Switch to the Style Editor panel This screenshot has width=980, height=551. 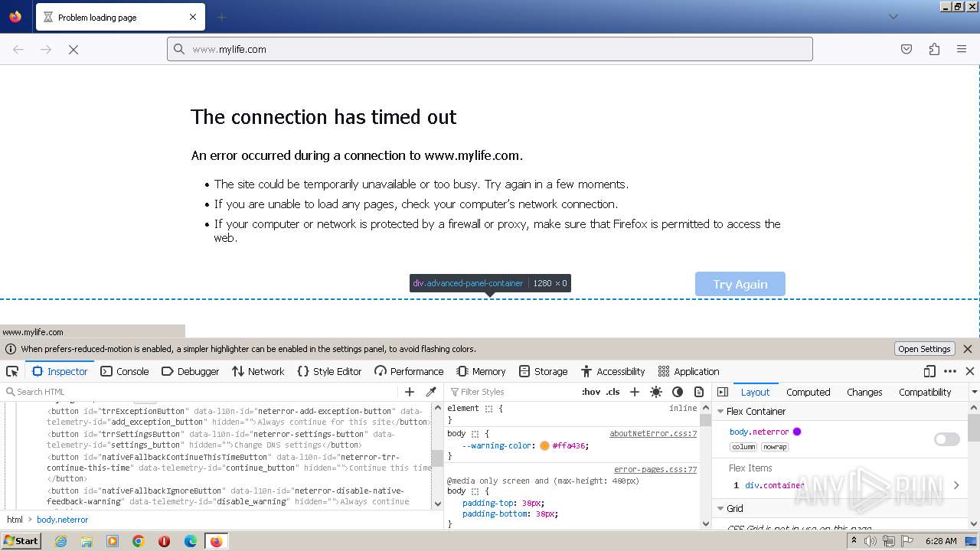click(x=329, y=371)
